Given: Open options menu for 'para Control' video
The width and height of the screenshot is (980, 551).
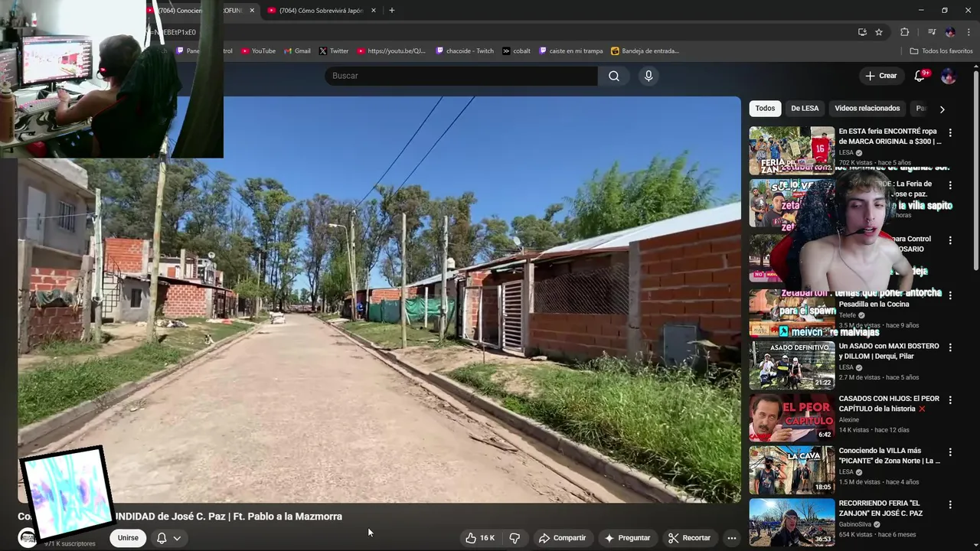Looking at the screenshot, I should click(x=950, y=240).
